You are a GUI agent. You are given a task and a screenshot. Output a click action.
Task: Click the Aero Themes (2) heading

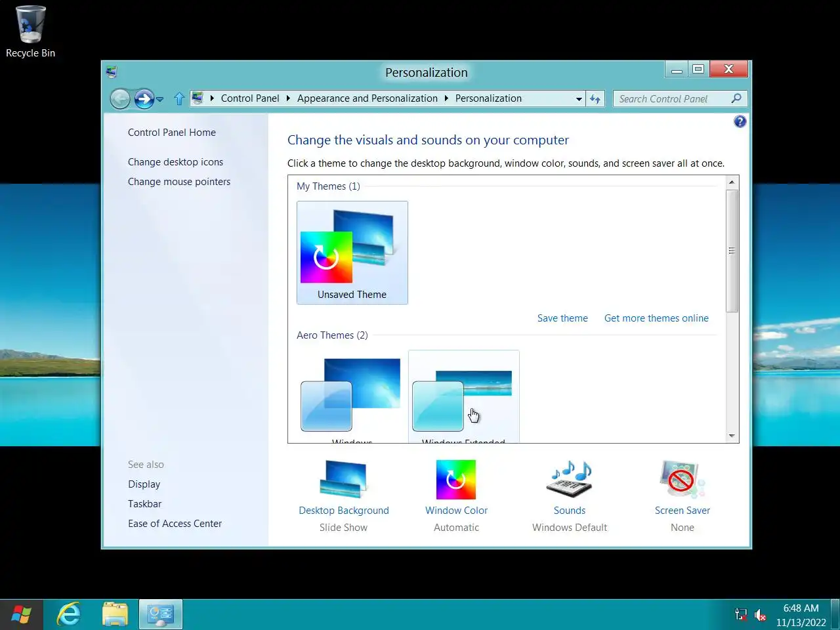coord(332,335)
